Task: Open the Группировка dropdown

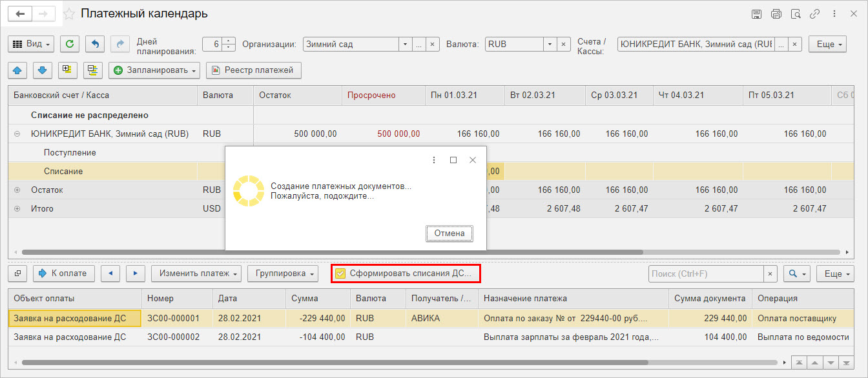Action: [x=284, y=274]
